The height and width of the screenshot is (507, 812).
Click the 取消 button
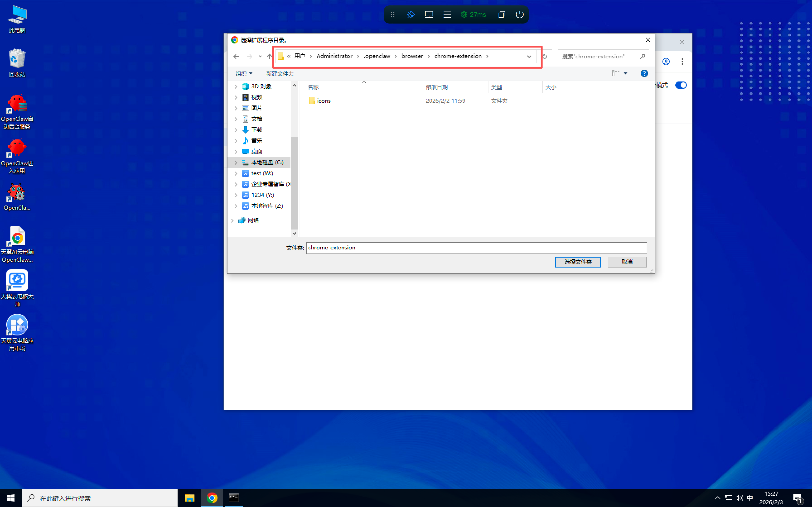pyautogui.click(x=626, y=262)
